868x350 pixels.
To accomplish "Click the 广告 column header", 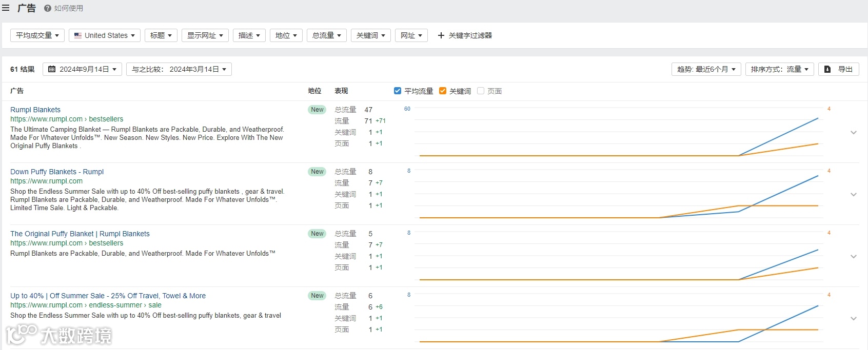I will (x=17, y=91).
